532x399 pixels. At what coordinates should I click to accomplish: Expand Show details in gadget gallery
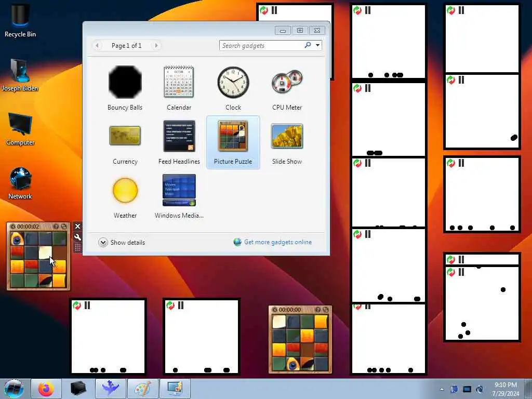point(122,242)
